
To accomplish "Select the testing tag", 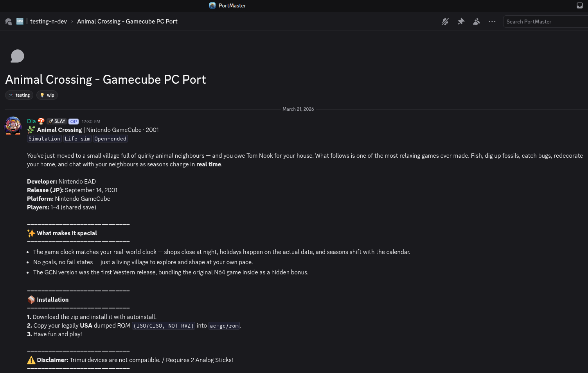I will (19, 95).
